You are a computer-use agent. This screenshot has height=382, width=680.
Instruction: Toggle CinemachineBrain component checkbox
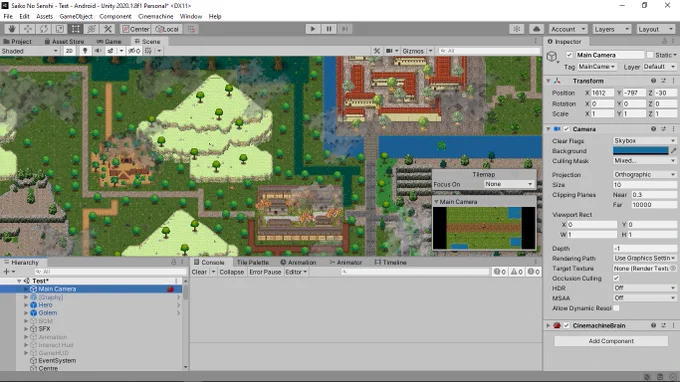566,326
